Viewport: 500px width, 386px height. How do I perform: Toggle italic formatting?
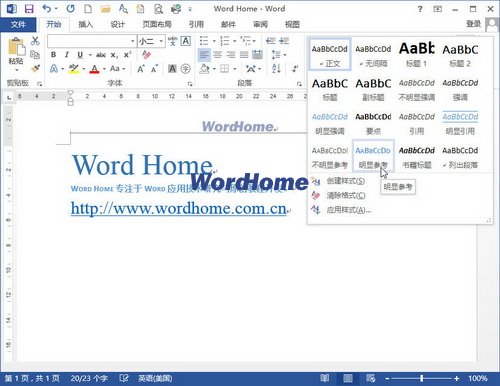click(x=67, y=55)
